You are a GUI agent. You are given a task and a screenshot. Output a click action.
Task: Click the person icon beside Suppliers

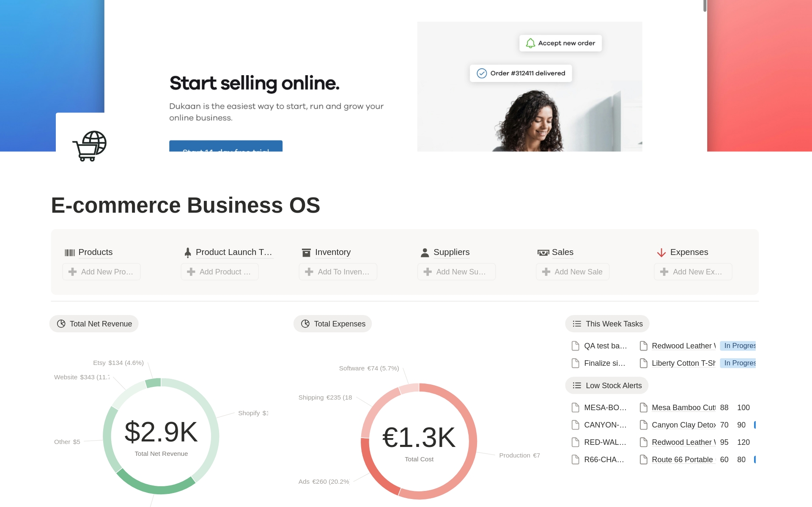tap(425, 253)
